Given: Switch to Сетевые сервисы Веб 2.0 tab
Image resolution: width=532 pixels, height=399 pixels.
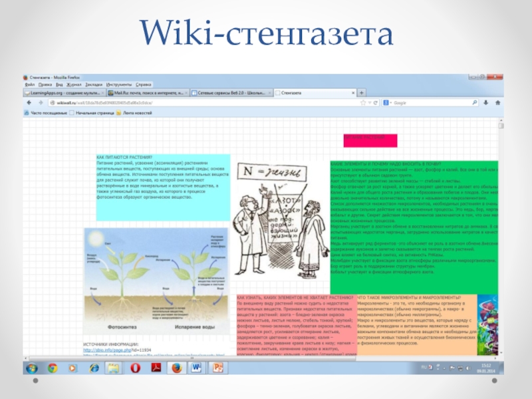Looking at the screenshot, I should tap(231, 92).
